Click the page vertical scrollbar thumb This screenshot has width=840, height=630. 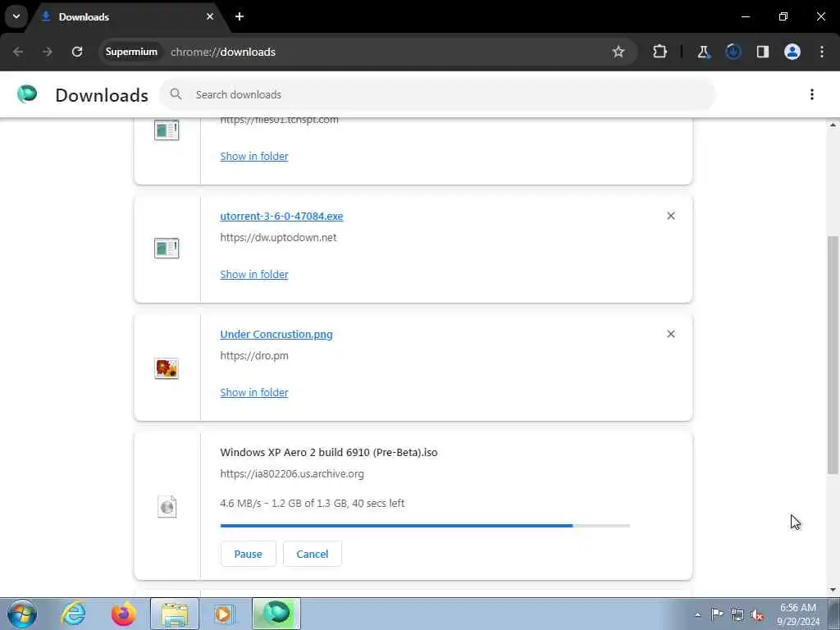pos(833,354)
